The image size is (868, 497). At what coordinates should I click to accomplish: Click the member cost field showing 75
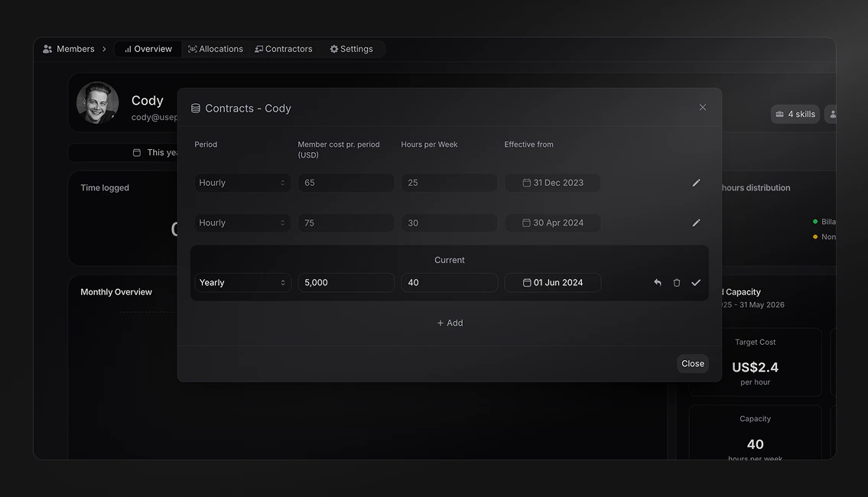tap(346, 223)
